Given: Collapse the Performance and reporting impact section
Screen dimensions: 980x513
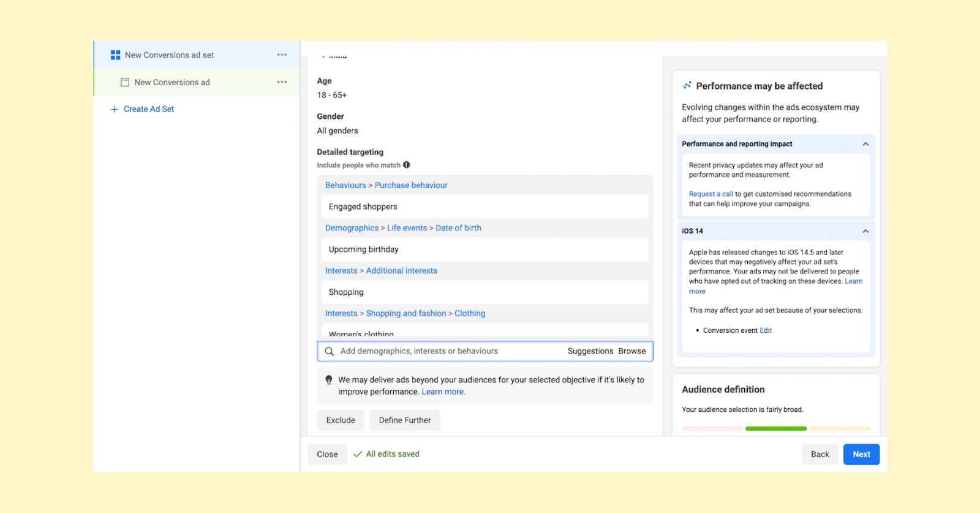Looking at the screenshot, I should (865, 144).
